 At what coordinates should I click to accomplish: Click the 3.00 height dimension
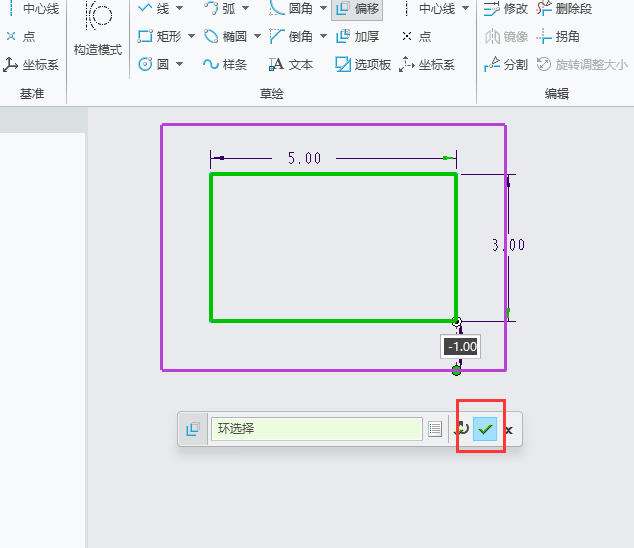click(508, 245)
